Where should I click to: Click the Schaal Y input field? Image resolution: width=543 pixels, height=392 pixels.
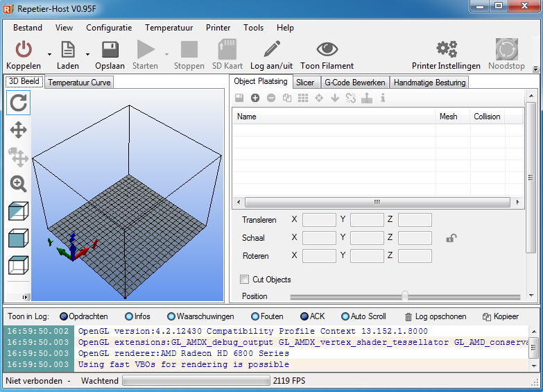click(x=367, y=238)
